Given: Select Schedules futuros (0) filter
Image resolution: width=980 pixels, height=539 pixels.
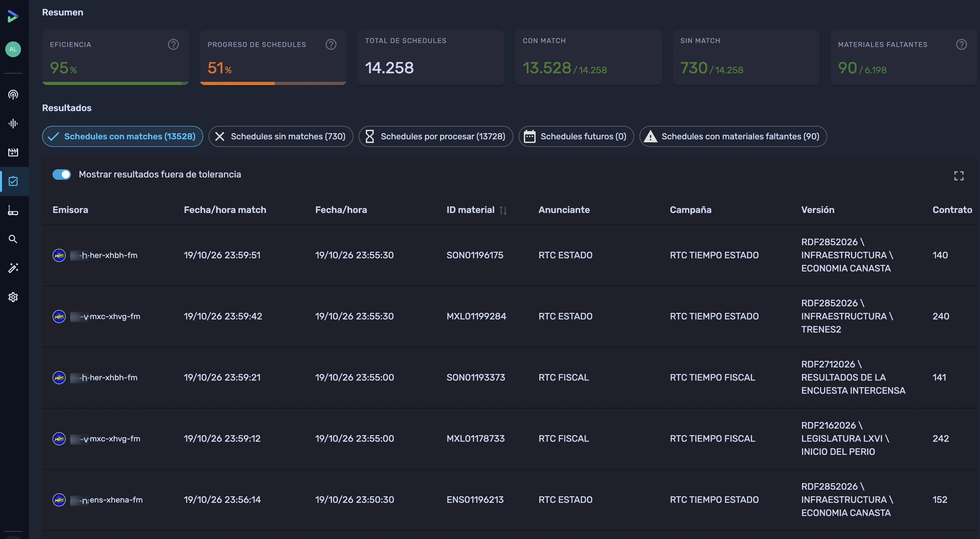Looking at the screenshot, I should 576,136.
